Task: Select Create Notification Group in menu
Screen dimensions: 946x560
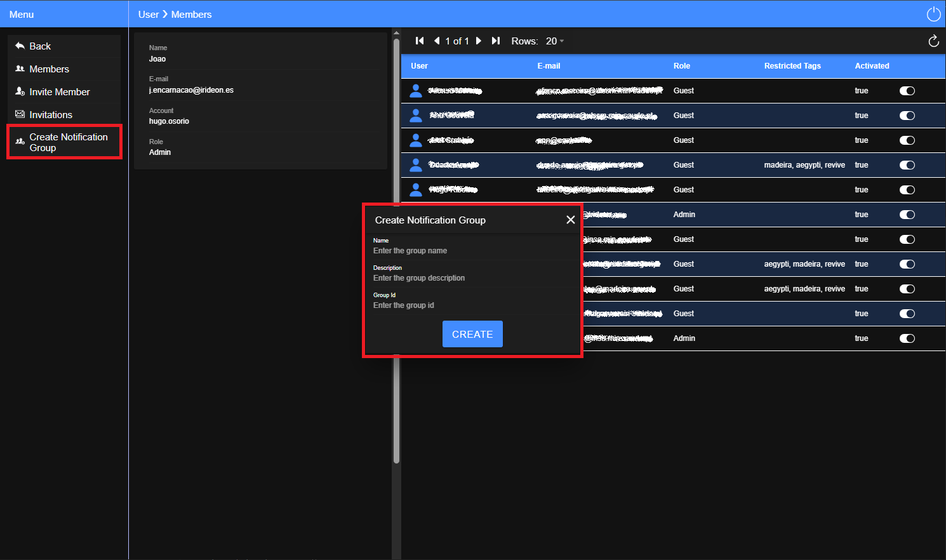Action: [x=64, y=142]
